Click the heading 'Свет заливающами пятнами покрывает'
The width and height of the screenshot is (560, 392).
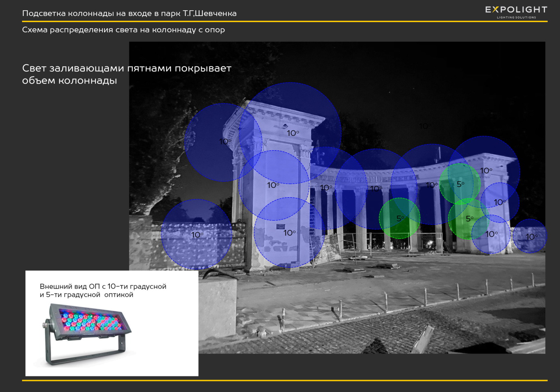click(x=127, y=68)
